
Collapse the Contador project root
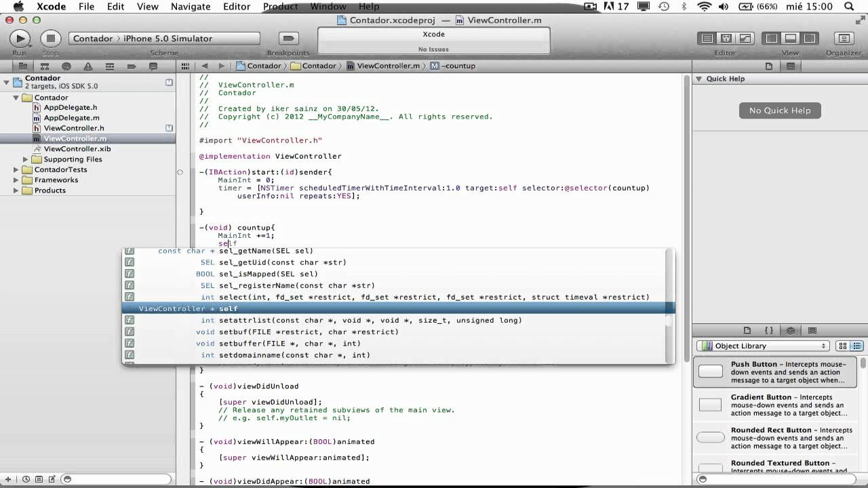pyautogui.click(x=6, y=82)
